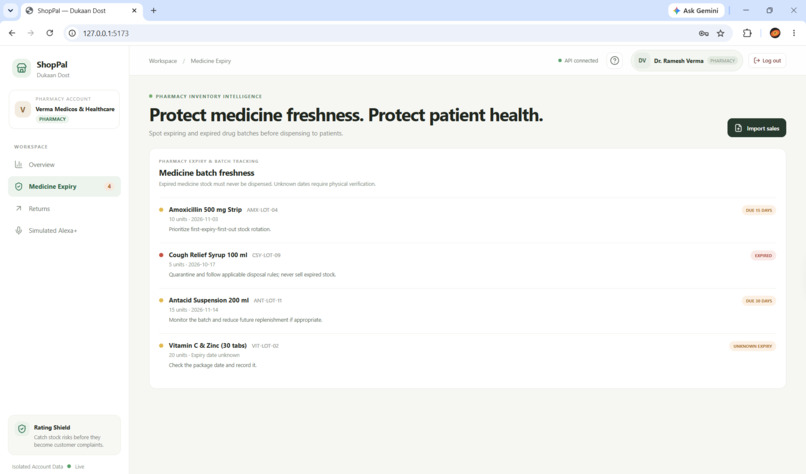Click the V pharmacy account avatar
Screen dimensions: 806x474
(23, 109)
